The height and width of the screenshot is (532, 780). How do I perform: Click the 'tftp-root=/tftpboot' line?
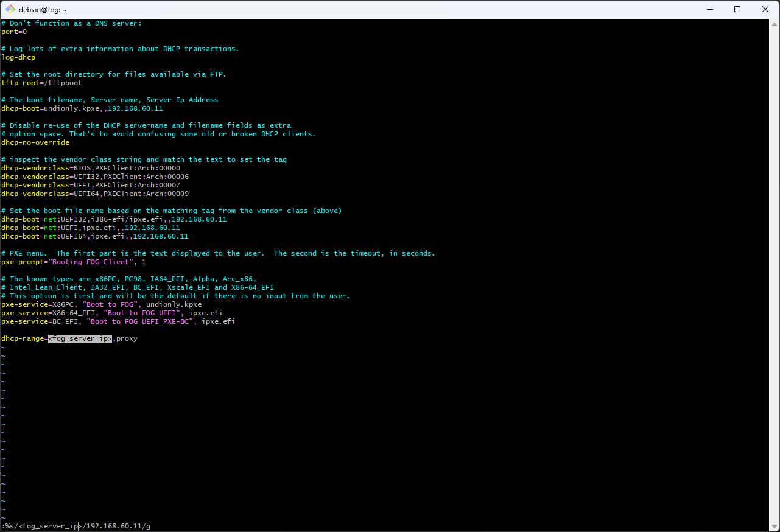(x=41, y=83)
